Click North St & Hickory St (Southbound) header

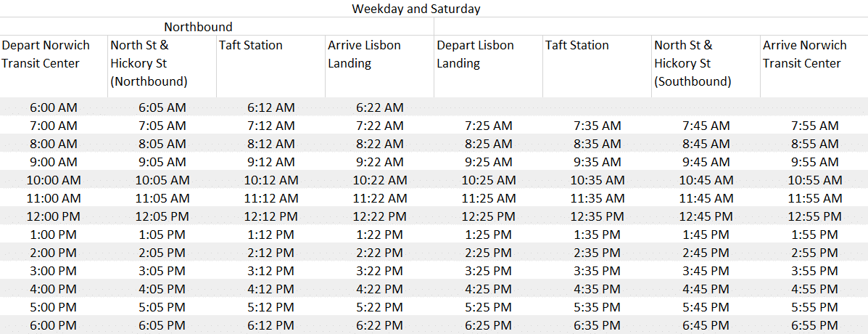[x=706, y=67]
